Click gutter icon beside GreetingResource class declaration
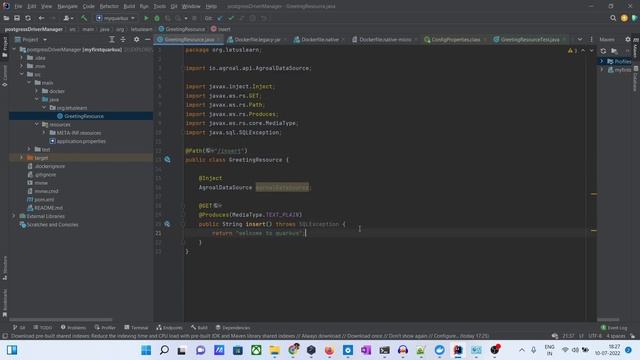The image size is (640, 360). [x=167, y=160]
